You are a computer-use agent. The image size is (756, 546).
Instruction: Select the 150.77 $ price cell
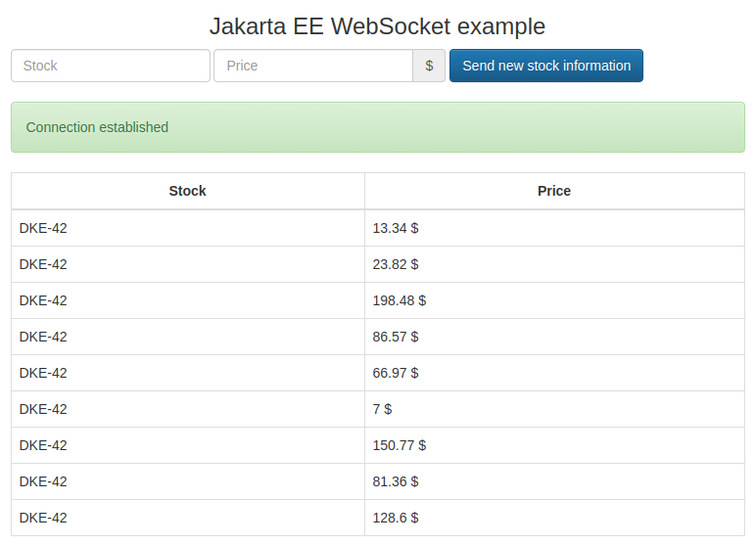(x=554, y=445)
